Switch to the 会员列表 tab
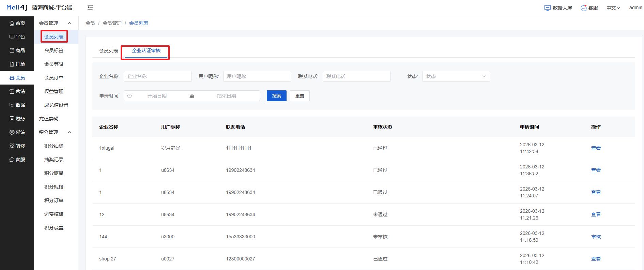The width and height of the screenshot is (644, 270). click(x=109, y=51)
